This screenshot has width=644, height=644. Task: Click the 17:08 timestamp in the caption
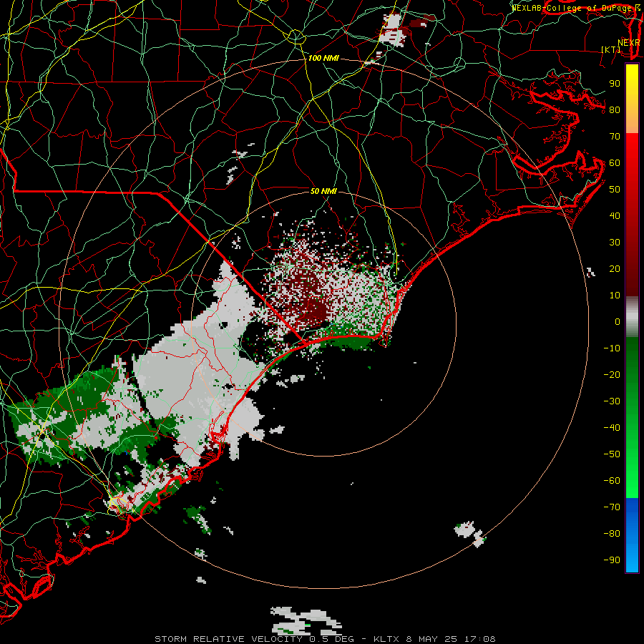click(x=479, y=639)
